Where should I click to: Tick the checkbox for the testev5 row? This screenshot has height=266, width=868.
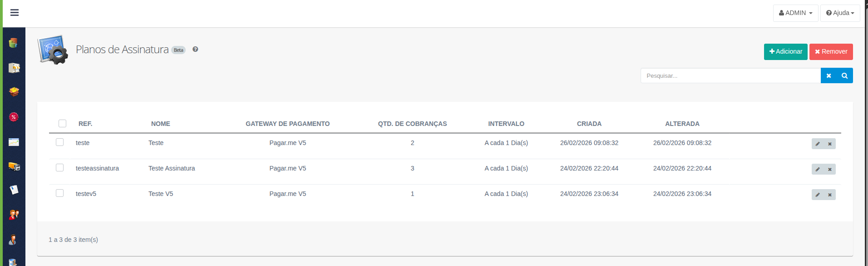coord(59,193)
